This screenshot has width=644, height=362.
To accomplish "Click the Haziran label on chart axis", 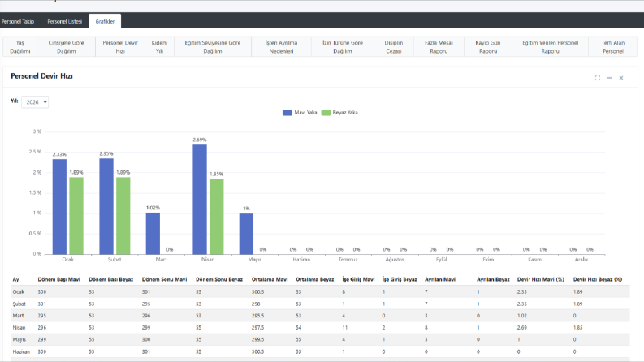I will [301, 260].
